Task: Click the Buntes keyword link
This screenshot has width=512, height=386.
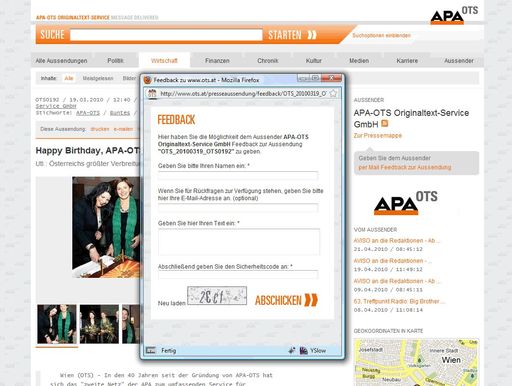Action: click(120, 113)
